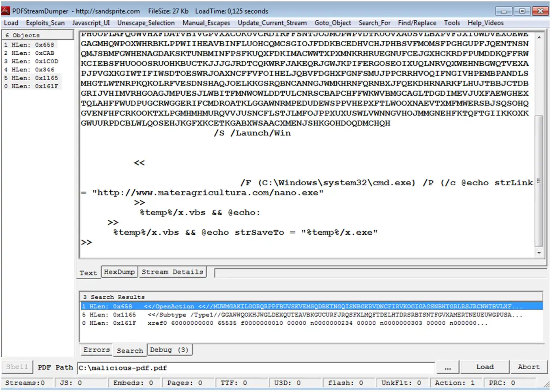This screenshot has height=392, width=552.
Task: Click the stream text scroll-up arrow
Action: coord(539,37)
